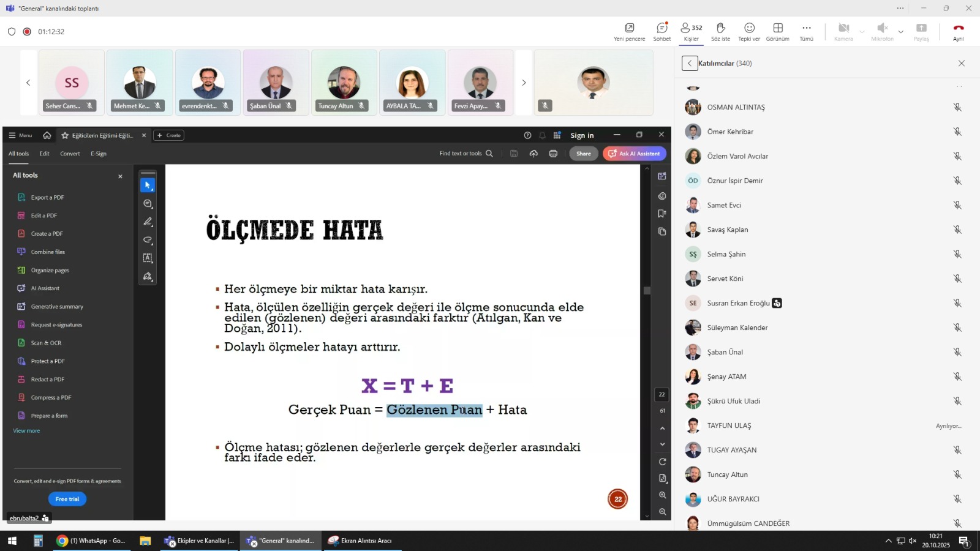
Task: Expand the Mikrofon device options chevron
Action: tap(900, 31)
